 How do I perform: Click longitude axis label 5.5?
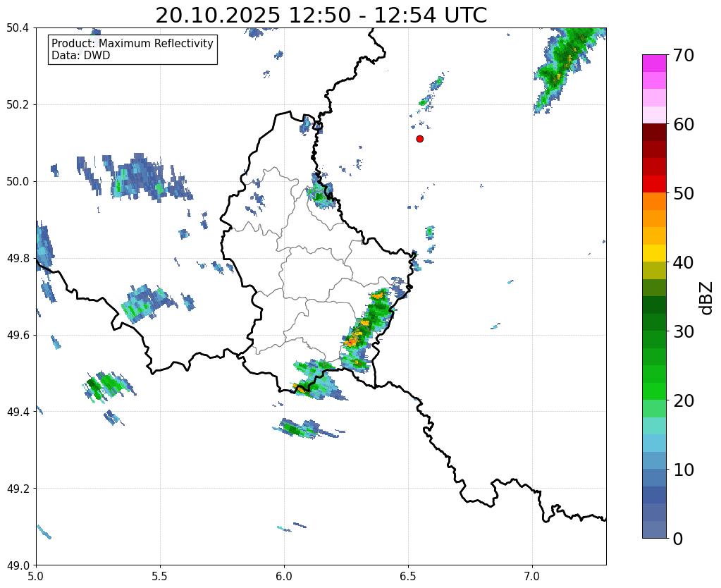pyautogui.click(x=160, y=576)
